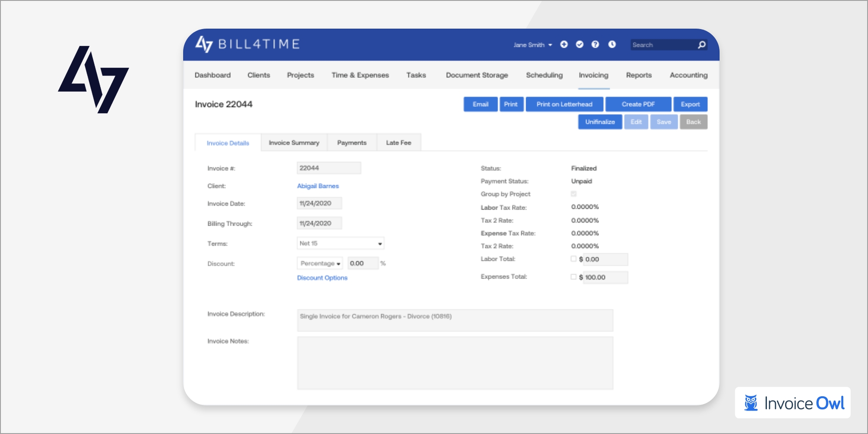Open the Invoicing menu
The image size is (868, 434).
pyautogui.click(x=594, y=75)
